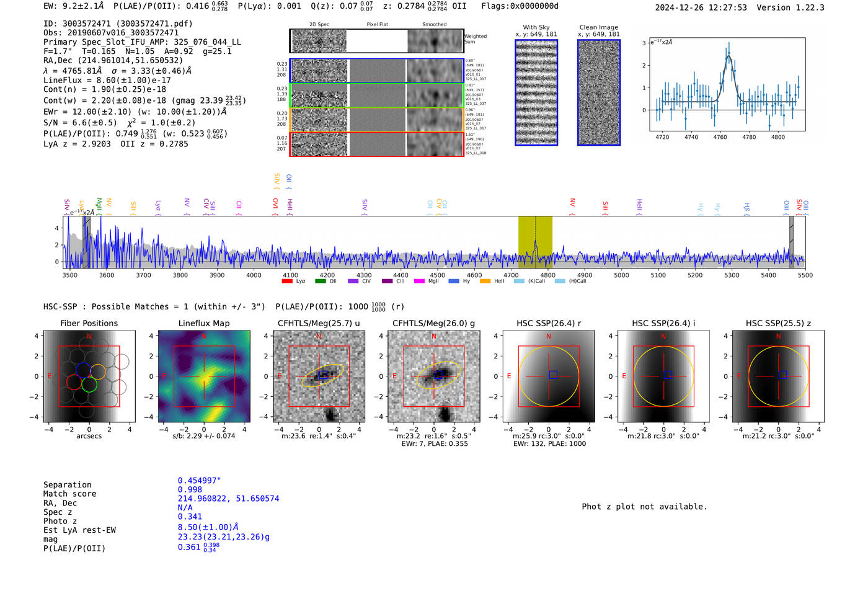Open the Fiber Positions cutout image
The image size is (868, 591).
pos(89,376)
